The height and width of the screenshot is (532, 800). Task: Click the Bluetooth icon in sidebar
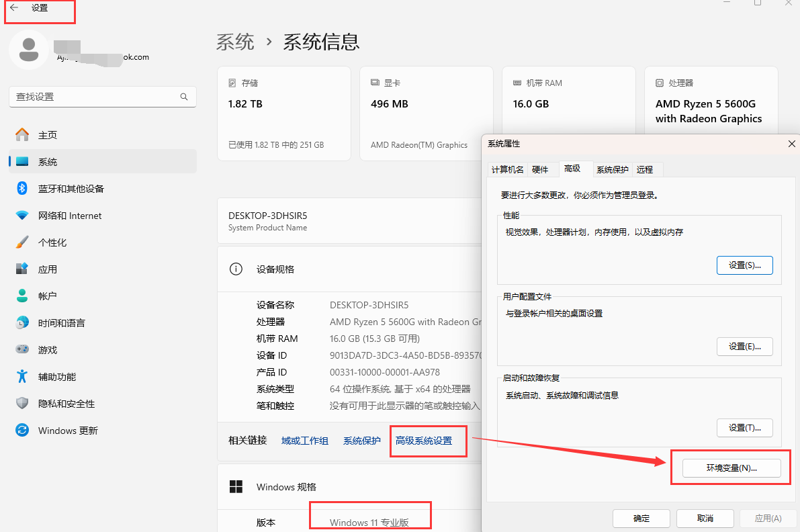click(22, 188)
